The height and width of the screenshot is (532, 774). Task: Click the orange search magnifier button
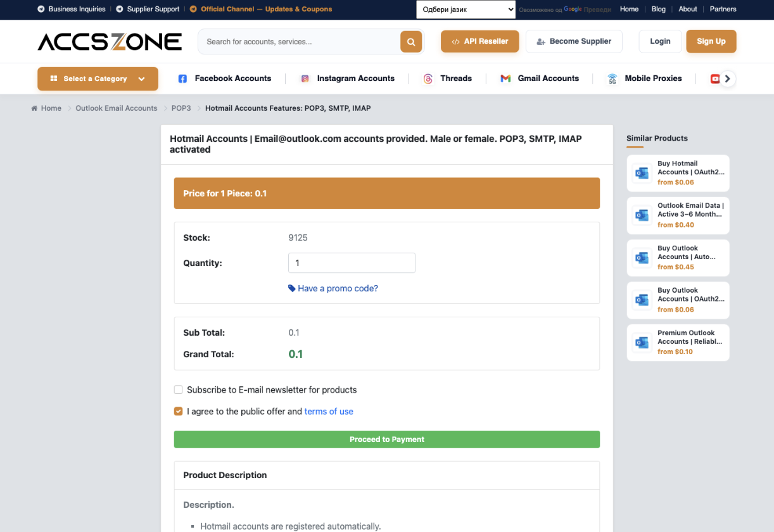click(x=411, y=42)
